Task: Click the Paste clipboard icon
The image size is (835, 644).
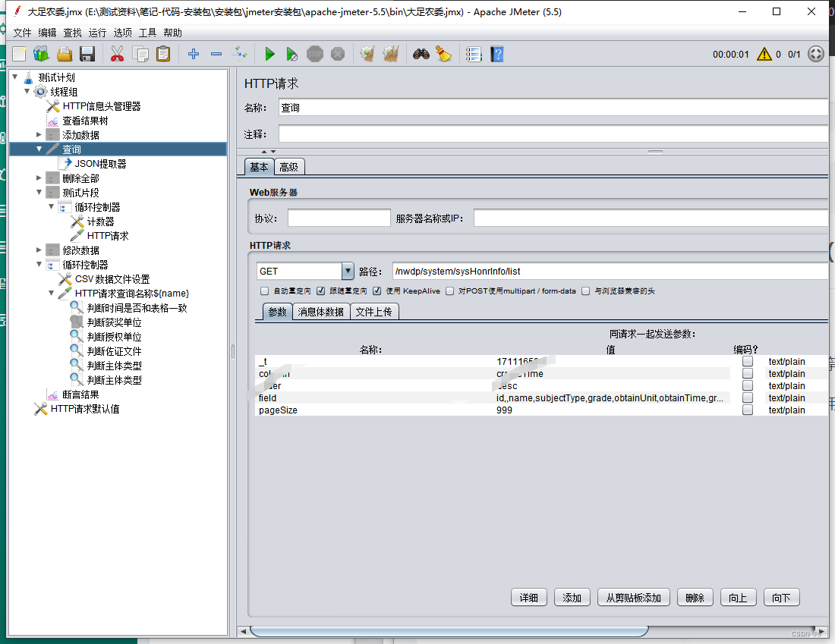Action: 163,54
